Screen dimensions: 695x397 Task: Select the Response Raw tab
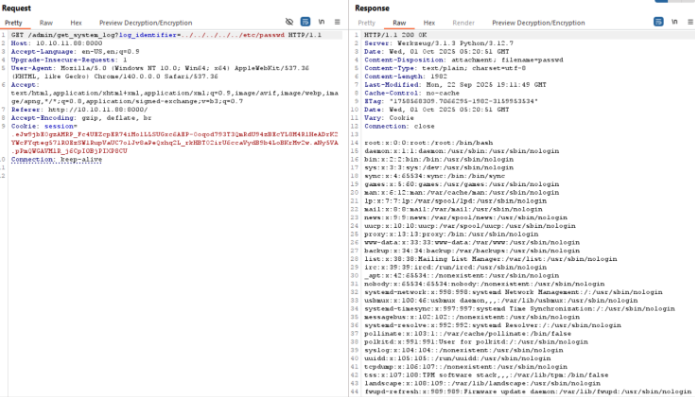click(x=399, y=23)
